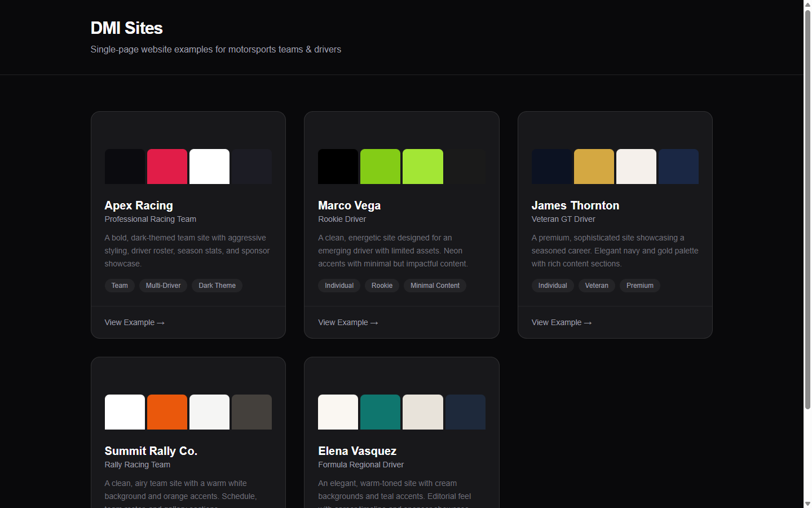Select the navy swatch in James Thornton palette

tap(678, 166)
